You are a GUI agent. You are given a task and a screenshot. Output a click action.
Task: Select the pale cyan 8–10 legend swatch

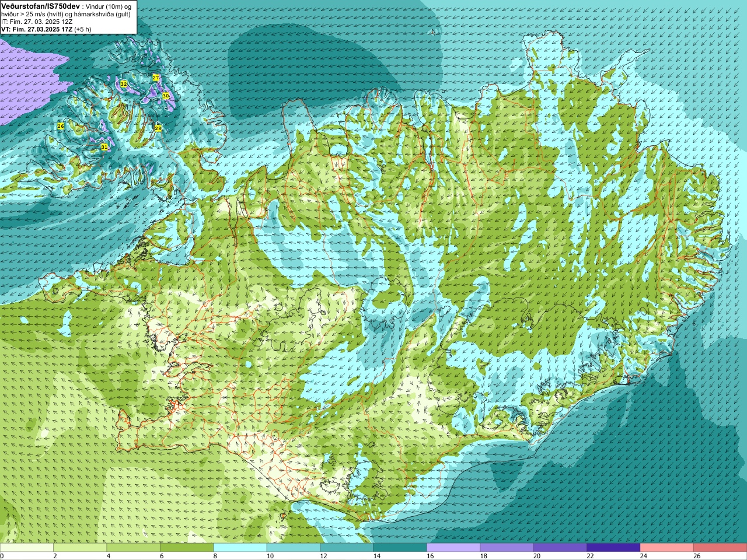[x=240, y=548]
